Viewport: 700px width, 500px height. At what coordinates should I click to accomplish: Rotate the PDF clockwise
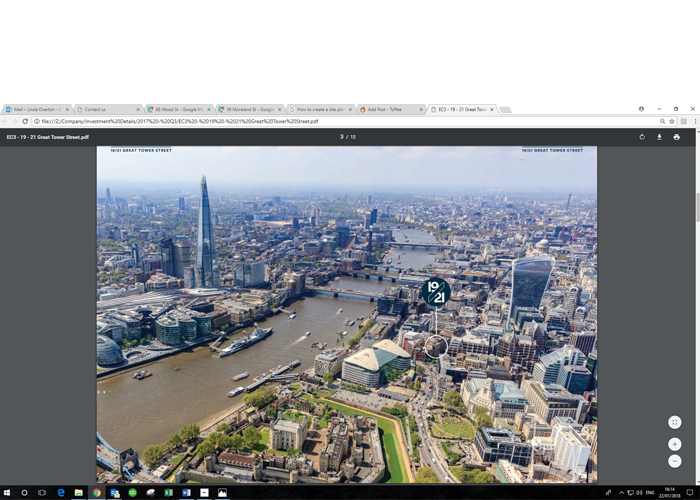643,137
